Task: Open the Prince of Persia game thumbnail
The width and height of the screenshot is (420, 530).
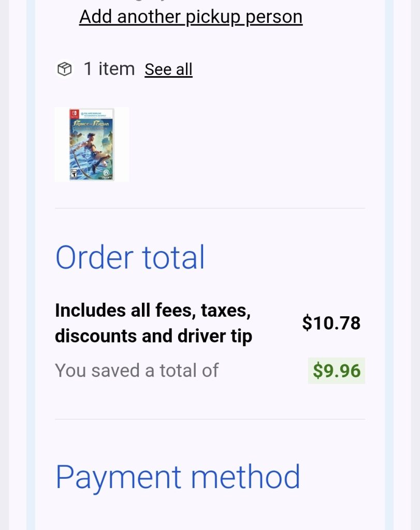Action: click(x=92, y=144)
